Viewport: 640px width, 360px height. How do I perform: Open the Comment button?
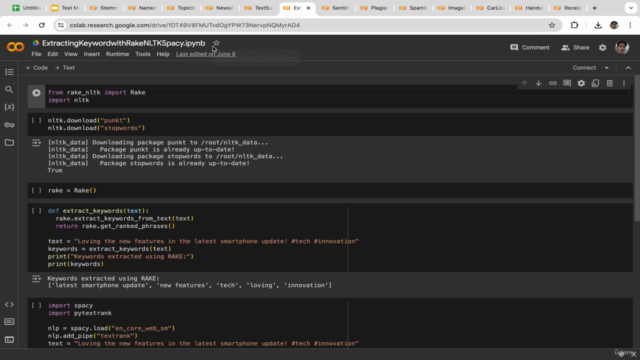[x=530, y=48]
